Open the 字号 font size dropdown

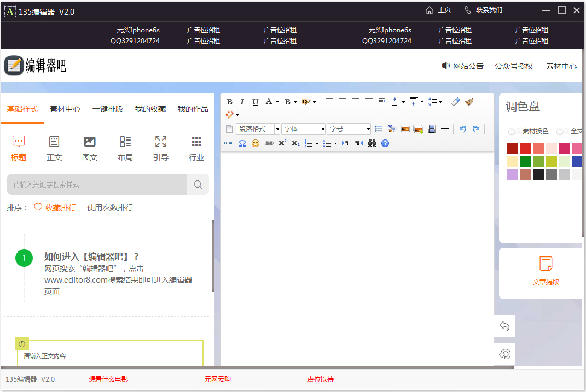tap(349, 129)
